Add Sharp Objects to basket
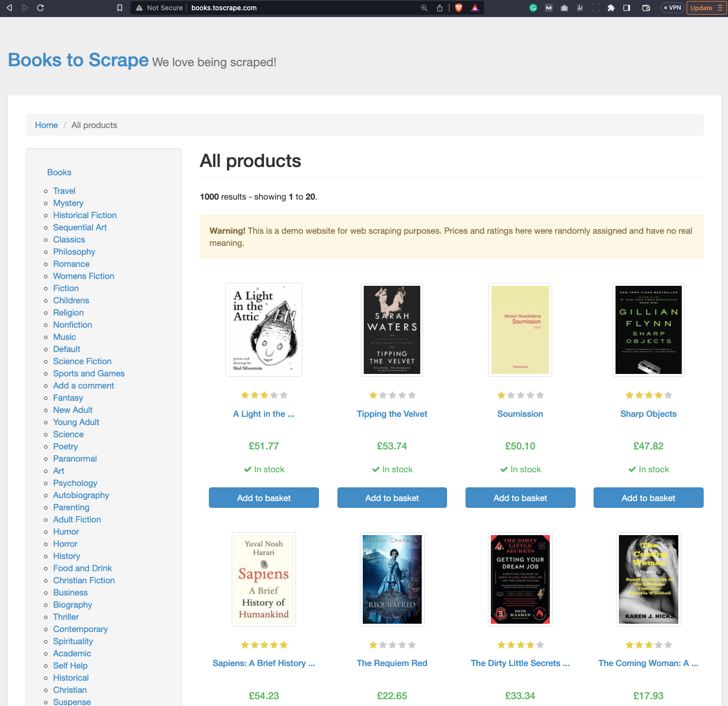 click(648, 498)
